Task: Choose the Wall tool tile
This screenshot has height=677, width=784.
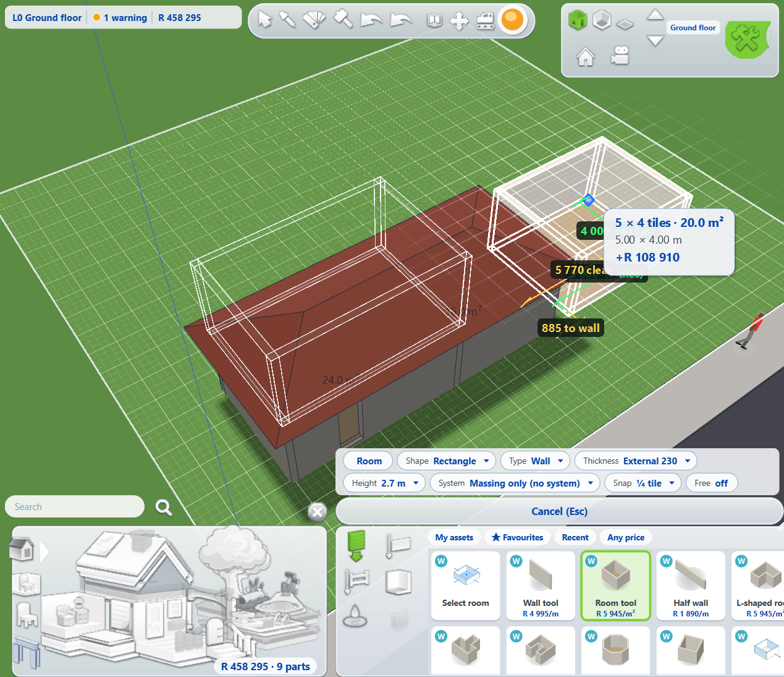Action: pyautogui.click(x=541, y=586)
